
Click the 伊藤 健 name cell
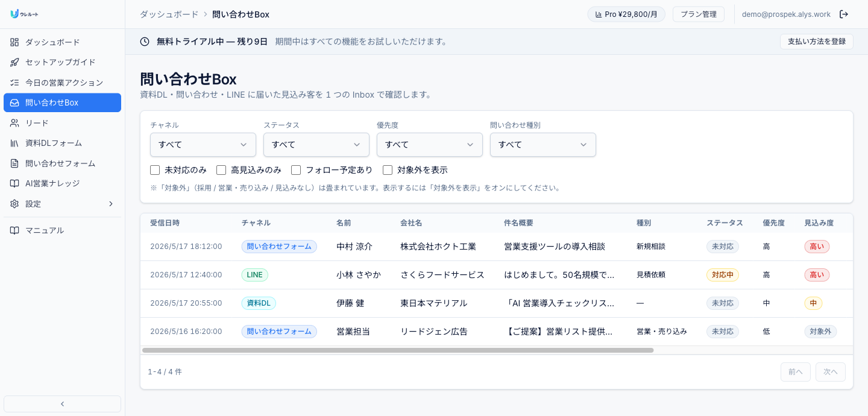click(350, 303)
